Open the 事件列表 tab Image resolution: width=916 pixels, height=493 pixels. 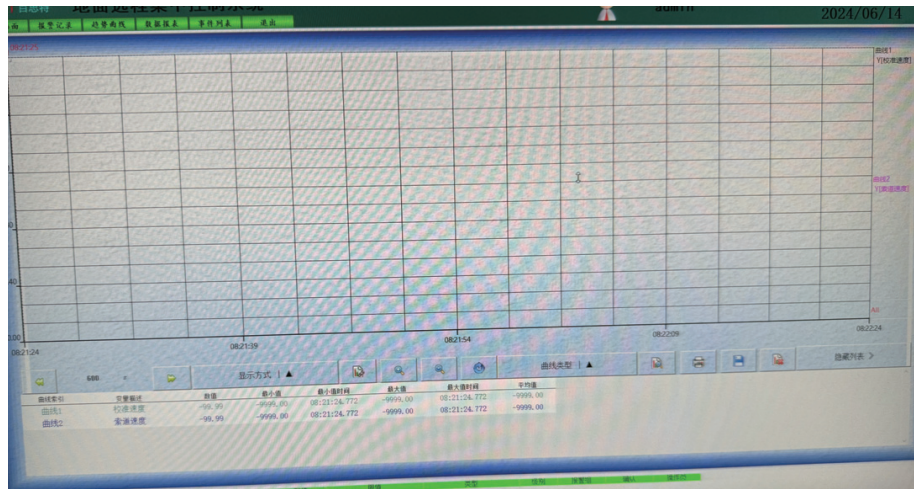tap(214, 23)
